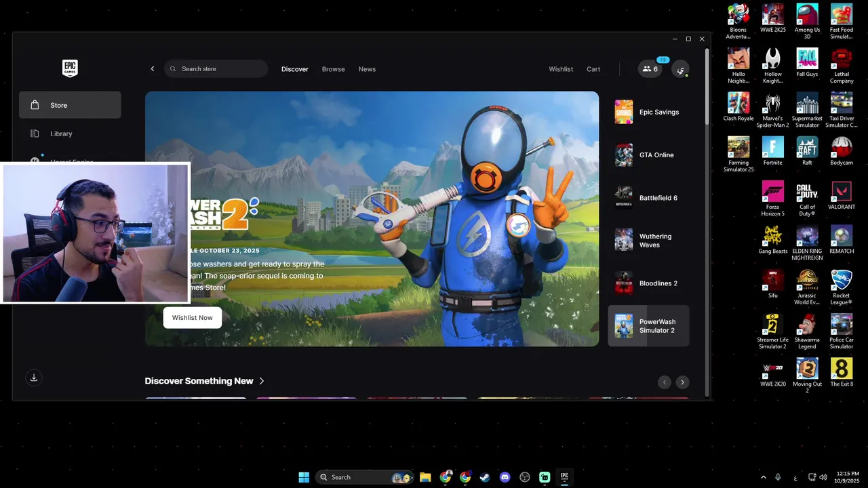Viewport: 868px width, 488px height.
Task: Open Hollow Knight desktop shortcut
Action: tap(773, 66)
